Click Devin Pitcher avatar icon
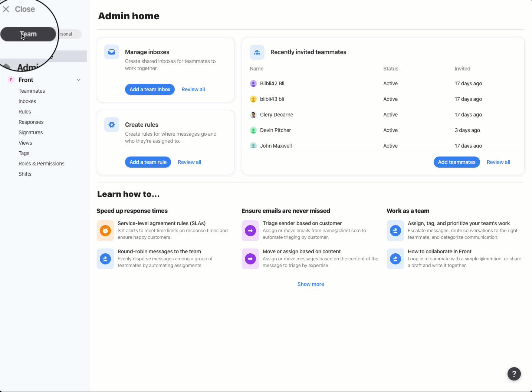 pos(253,130)
